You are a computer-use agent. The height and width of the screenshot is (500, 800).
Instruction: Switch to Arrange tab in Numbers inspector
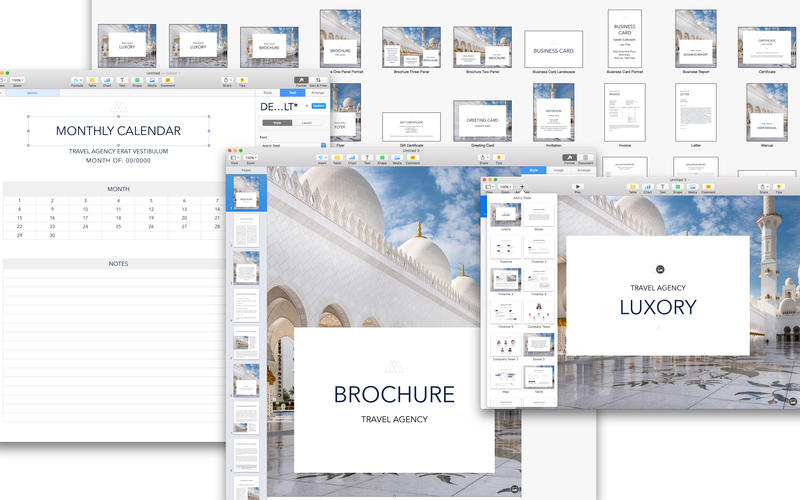coord(317,93)
